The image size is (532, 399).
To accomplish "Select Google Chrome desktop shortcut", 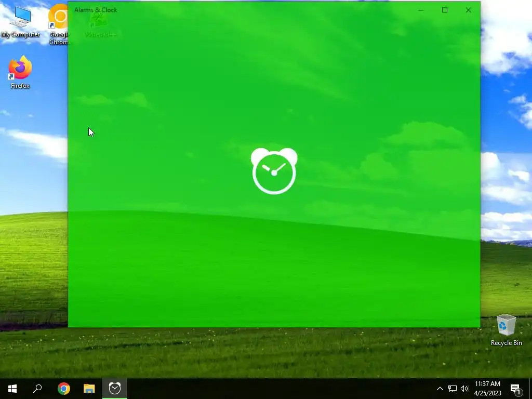I will (x=59, y=24).
